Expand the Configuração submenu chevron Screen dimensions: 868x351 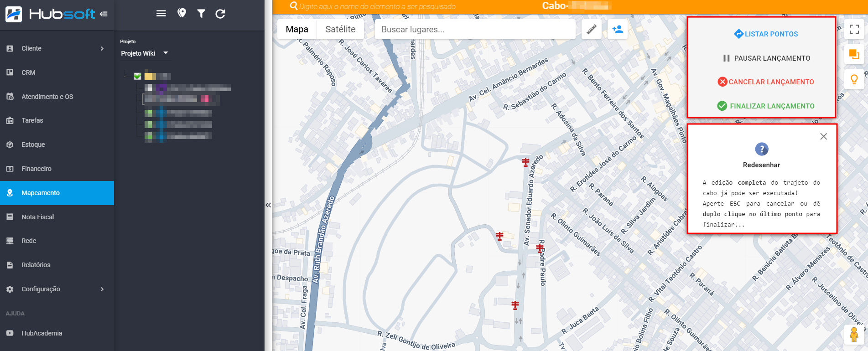click(x=102, y=289)
